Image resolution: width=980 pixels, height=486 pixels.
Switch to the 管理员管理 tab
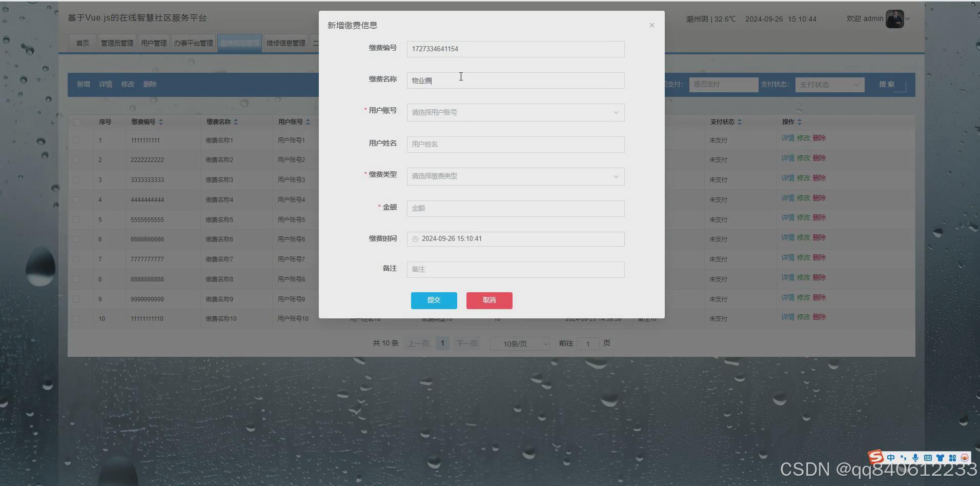117,43
